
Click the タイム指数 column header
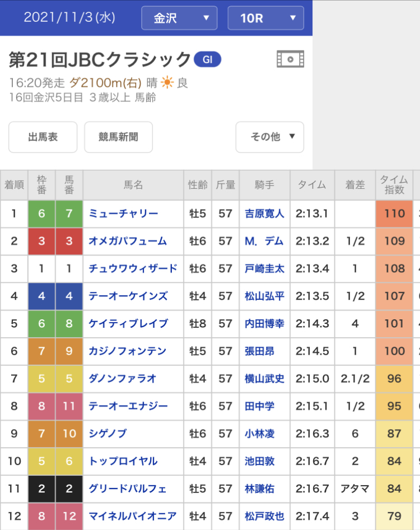coord(394,185)
